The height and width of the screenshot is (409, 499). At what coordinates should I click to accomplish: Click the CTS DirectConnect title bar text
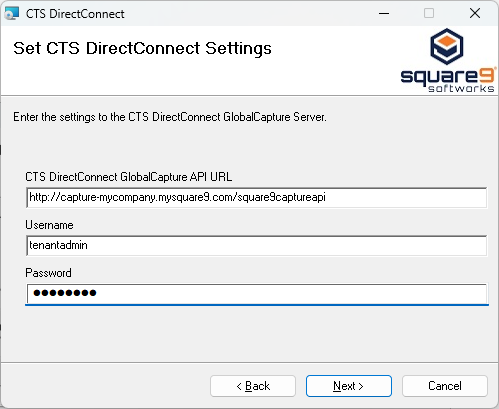click(x=75, y=14)
